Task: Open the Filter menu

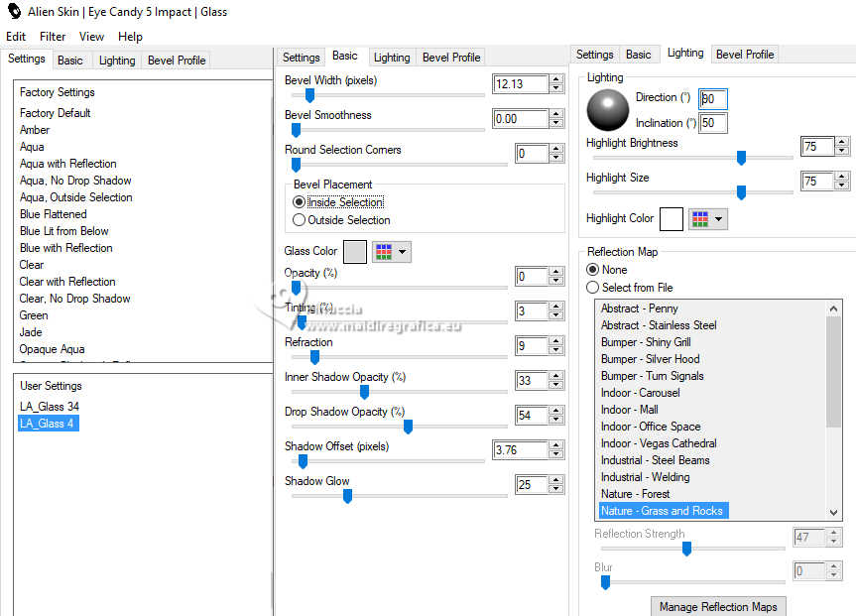Action: click(x=53, y=37)
